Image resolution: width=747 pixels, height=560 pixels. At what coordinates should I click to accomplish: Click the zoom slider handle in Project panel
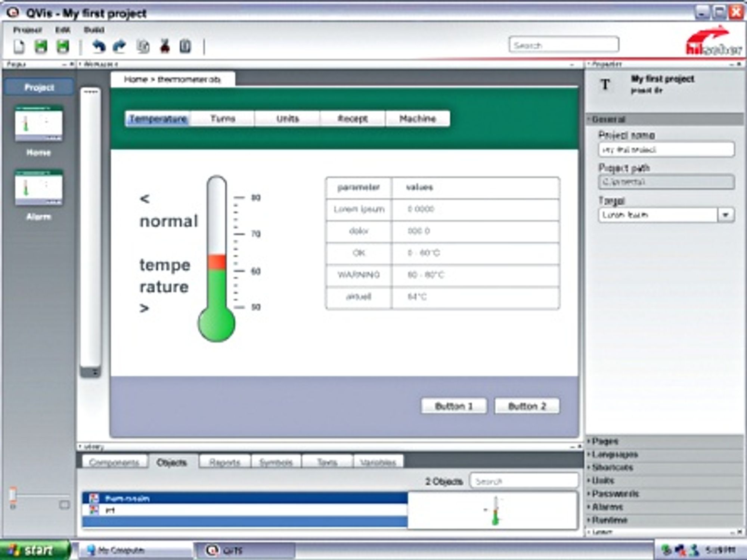point(13,494)
